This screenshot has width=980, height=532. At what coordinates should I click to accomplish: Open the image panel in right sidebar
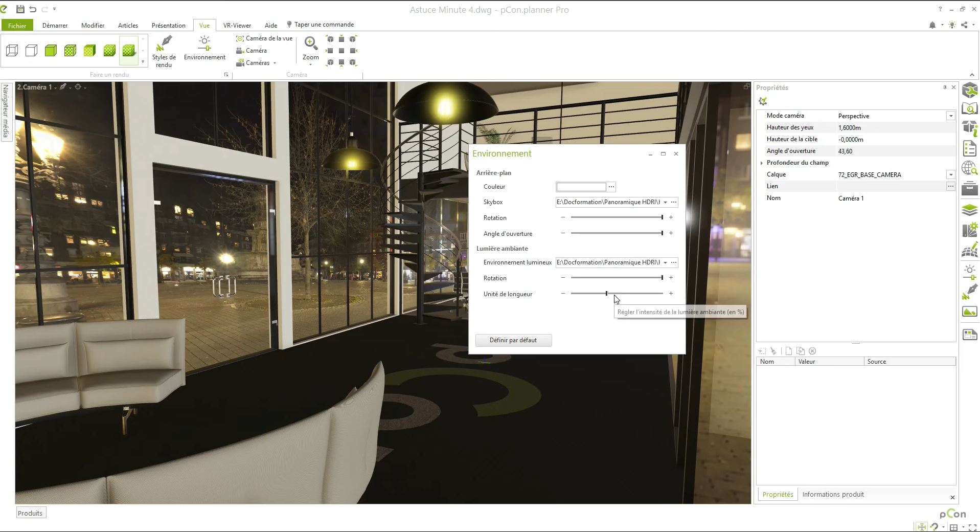coord(970,312)
